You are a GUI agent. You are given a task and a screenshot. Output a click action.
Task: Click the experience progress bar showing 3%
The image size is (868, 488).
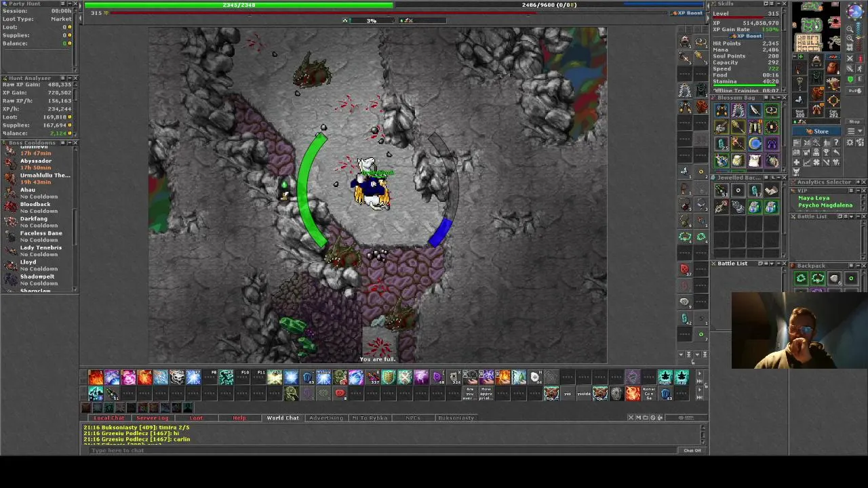click(371, 20)
